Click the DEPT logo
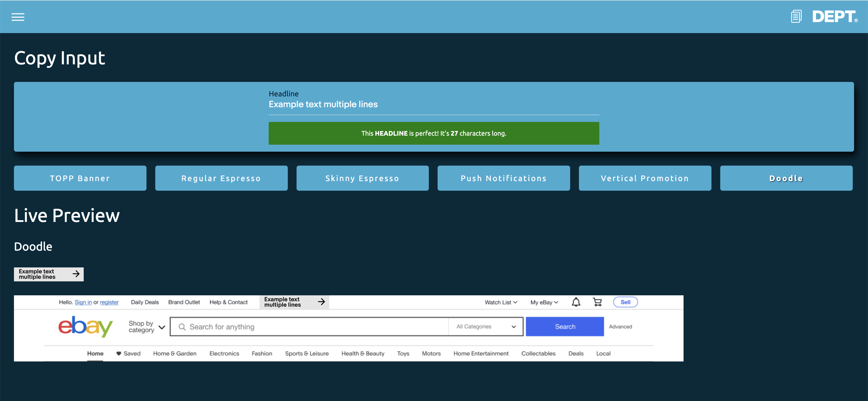 834,17
